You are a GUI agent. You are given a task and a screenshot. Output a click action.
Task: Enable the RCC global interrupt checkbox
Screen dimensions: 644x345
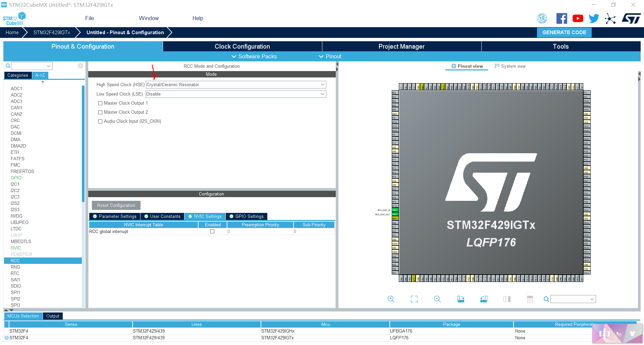click(x=212, y=231)
